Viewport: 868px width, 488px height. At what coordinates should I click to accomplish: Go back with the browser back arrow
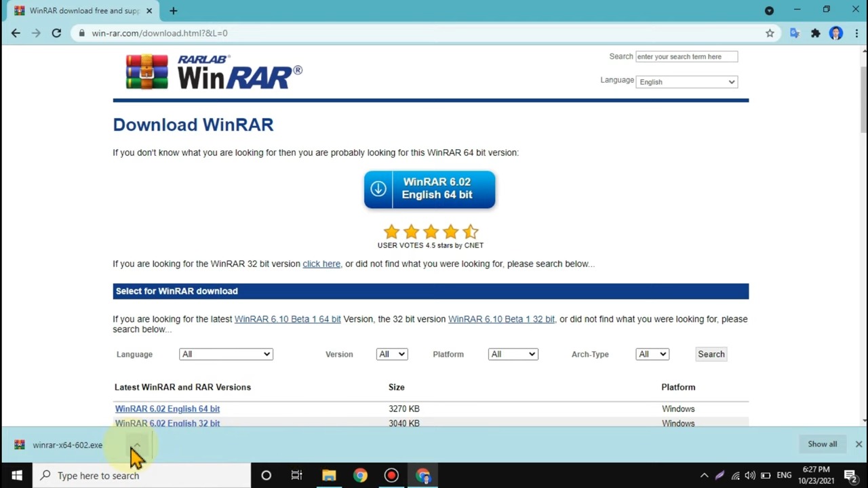[16, 33]
